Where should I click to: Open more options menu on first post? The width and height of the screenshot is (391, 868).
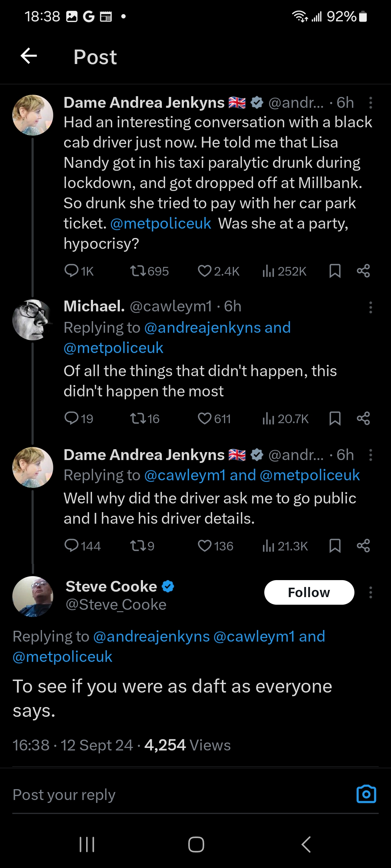pos(370,103)
